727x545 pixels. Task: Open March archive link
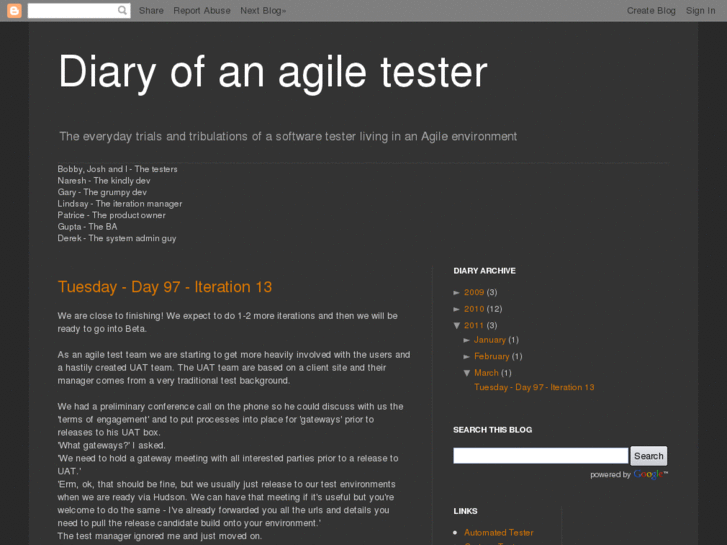click(486, 373)
